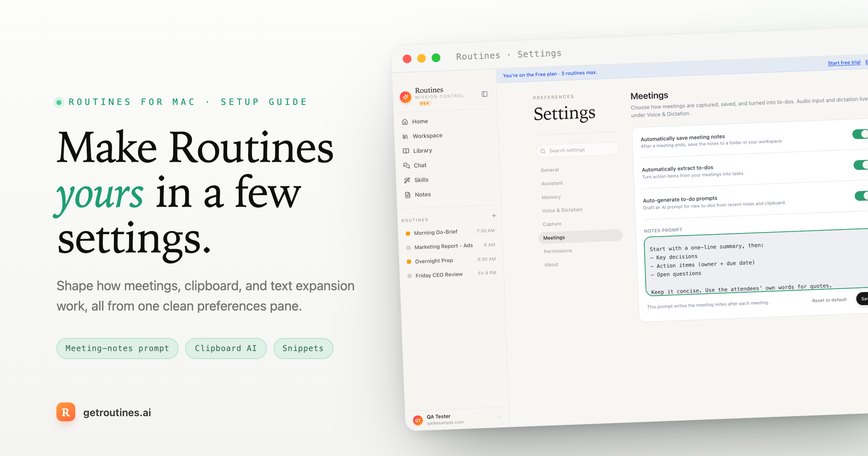Select General settings category

coord(550,170)
